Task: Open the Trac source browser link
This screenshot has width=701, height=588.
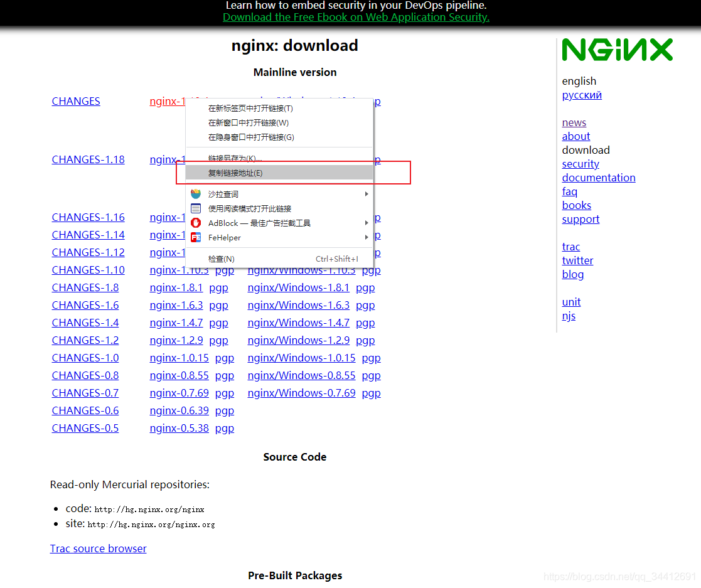Action: pyautogui.click(x=99, y=548)
